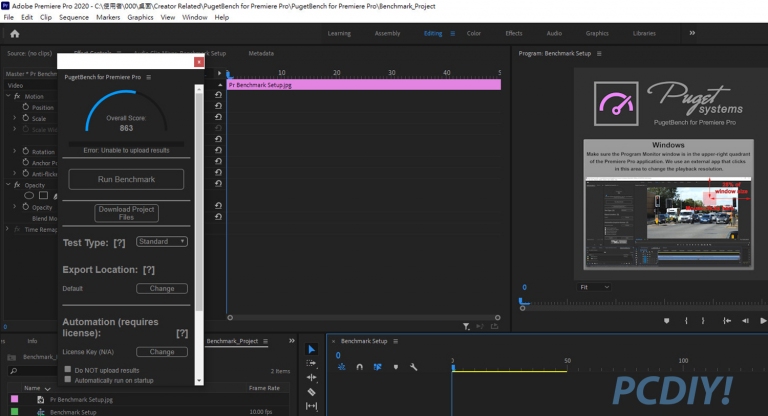Collapse the Motion effect group
Screen dimensions: 768x416
[x=8, y=96]
